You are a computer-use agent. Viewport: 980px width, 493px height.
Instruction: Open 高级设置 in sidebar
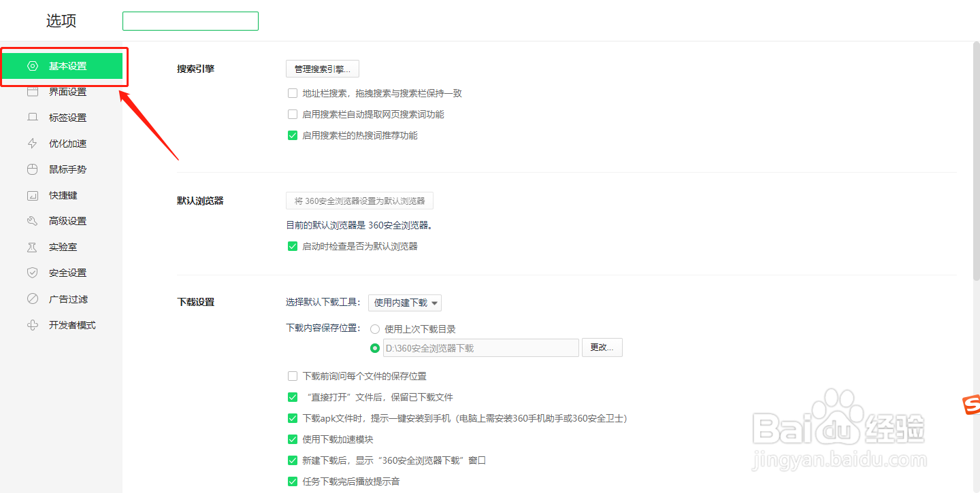pos(67,221)
